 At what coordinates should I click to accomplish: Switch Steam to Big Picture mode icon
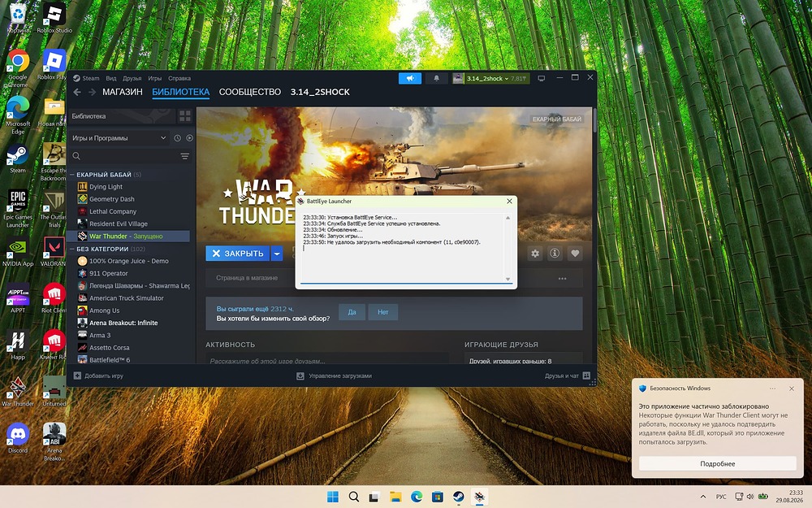coord(541,78)
